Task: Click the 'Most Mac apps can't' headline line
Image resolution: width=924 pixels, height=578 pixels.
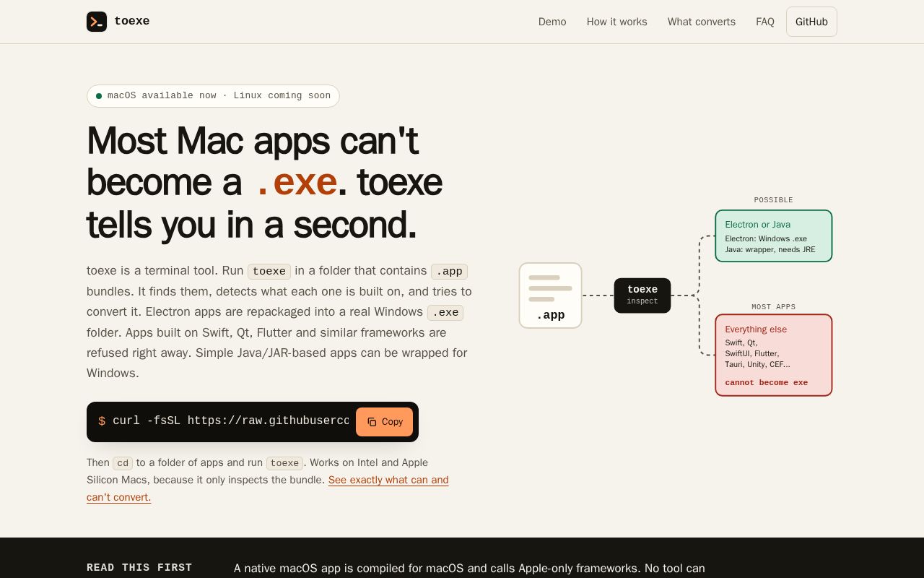Action: [253, 140]
